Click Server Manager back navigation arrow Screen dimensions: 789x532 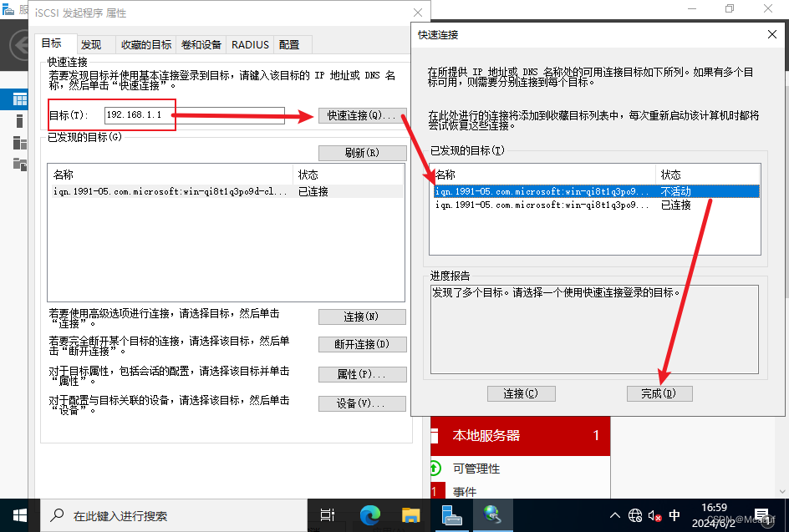[20, 46]
